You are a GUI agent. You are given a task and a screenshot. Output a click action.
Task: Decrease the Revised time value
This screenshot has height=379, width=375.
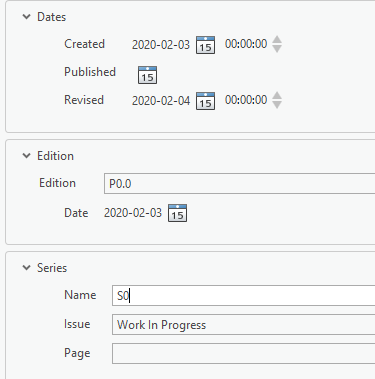click(x=277, y=105)
